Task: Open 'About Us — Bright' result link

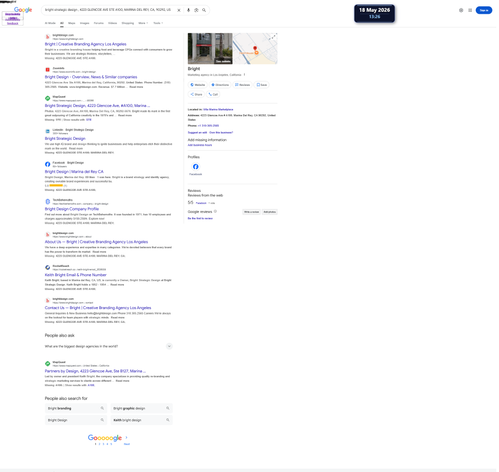Action: [97, 243]
